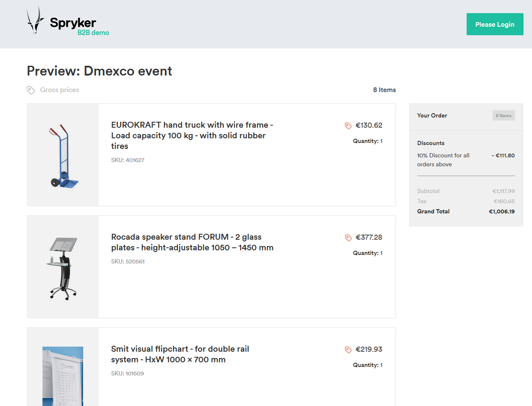Screen dimensions: 532x406
Task: Select the 10% Discount for all orders text
Action: pyautogui.click(x=443, y=160)
